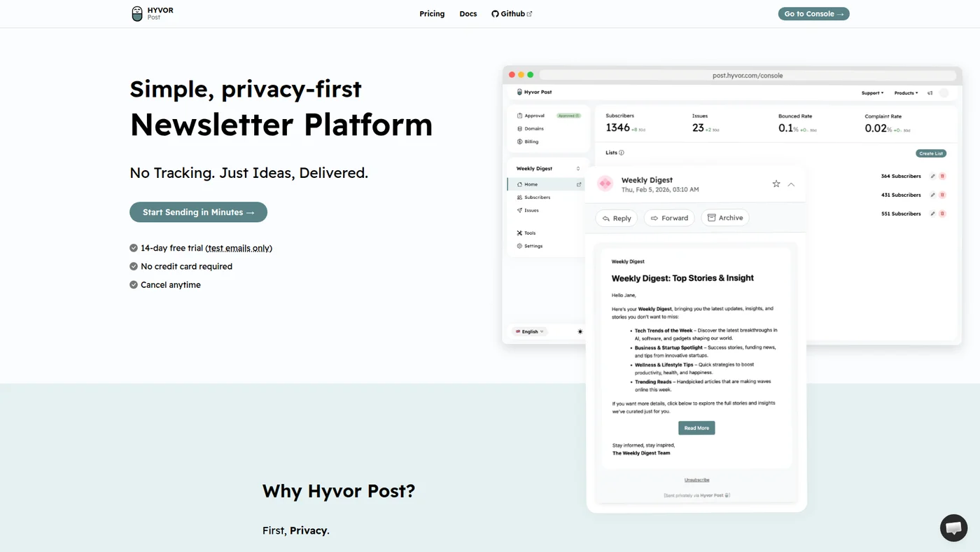Open the English language dropdown
Screen dimensions: 980x552
coord(530,331)
